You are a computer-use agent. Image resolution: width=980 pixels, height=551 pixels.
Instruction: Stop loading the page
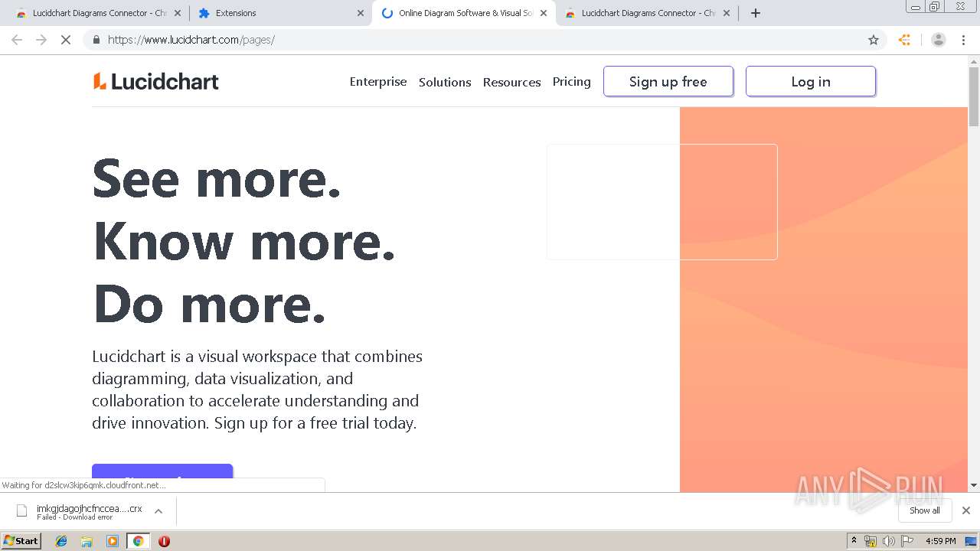coord(66,40)
